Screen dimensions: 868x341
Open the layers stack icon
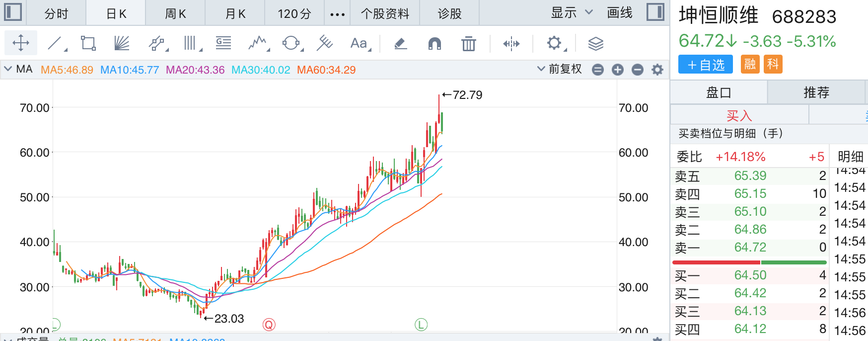(595, 44)
